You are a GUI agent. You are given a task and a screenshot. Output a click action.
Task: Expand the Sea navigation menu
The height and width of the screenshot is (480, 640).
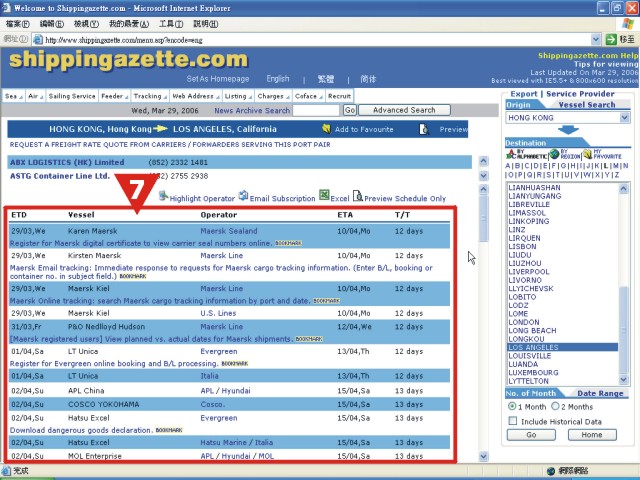click(x=13, y=96)
